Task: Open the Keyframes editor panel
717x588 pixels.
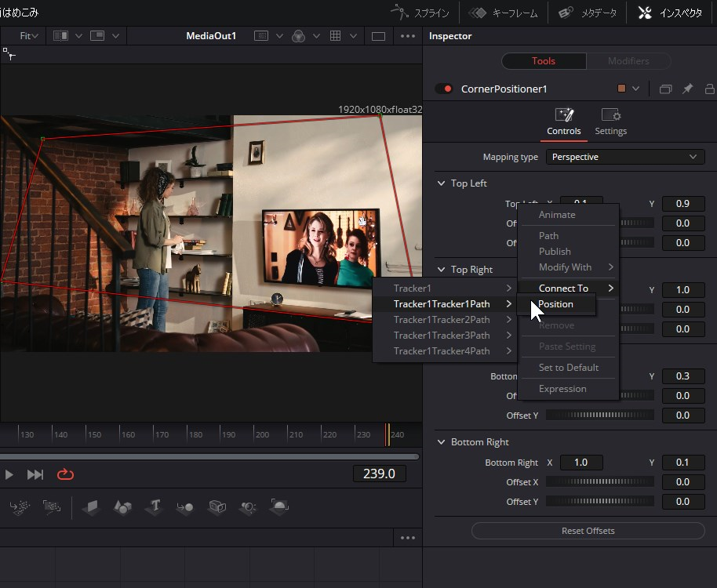Action: click(504, 13)
